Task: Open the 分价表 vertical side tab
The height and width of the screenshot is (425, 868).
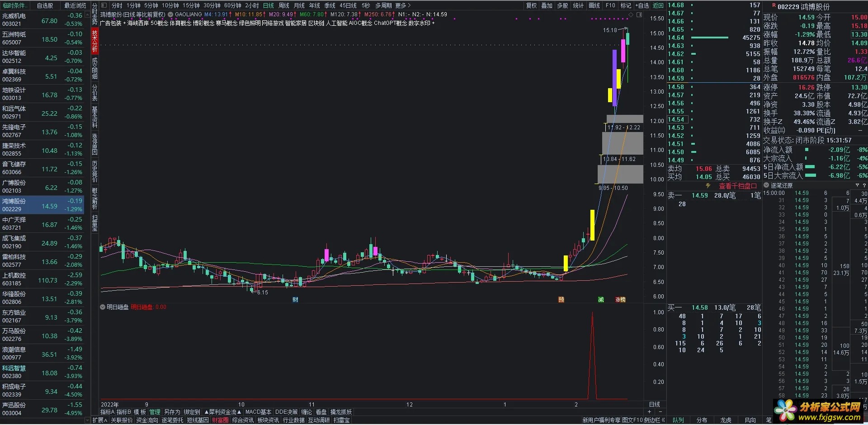Action: 94,93
